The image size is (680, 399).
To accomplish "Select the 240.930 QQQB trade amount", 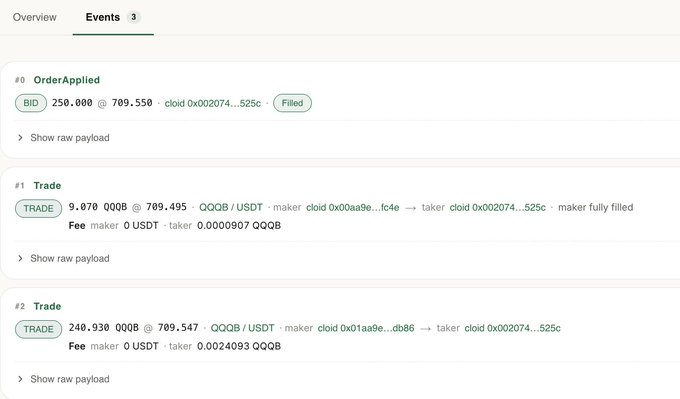I will tap(104, 327).
